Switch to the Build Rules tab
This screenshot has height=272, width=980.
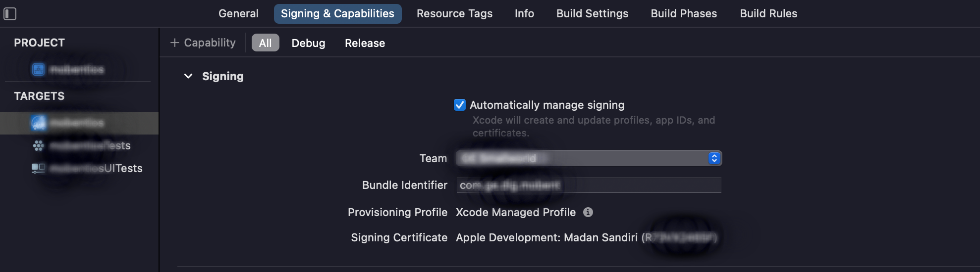(x=768, y=14)
